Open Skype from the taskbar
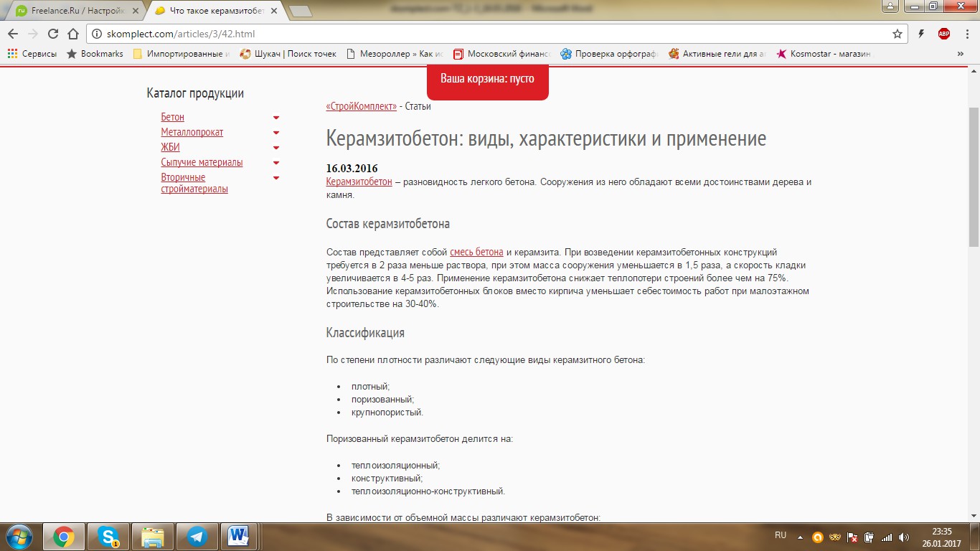980x551 pixels. [108, 537]
